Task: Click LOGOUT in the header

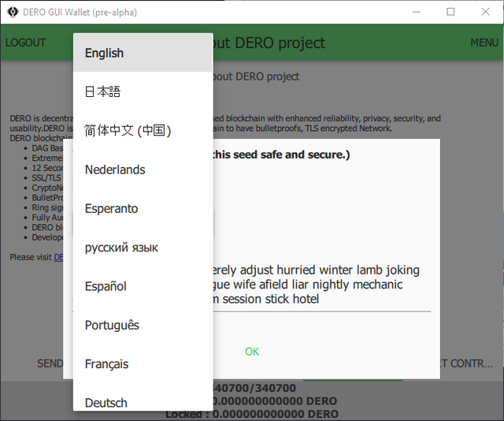Action: click(x=25, y=43)
